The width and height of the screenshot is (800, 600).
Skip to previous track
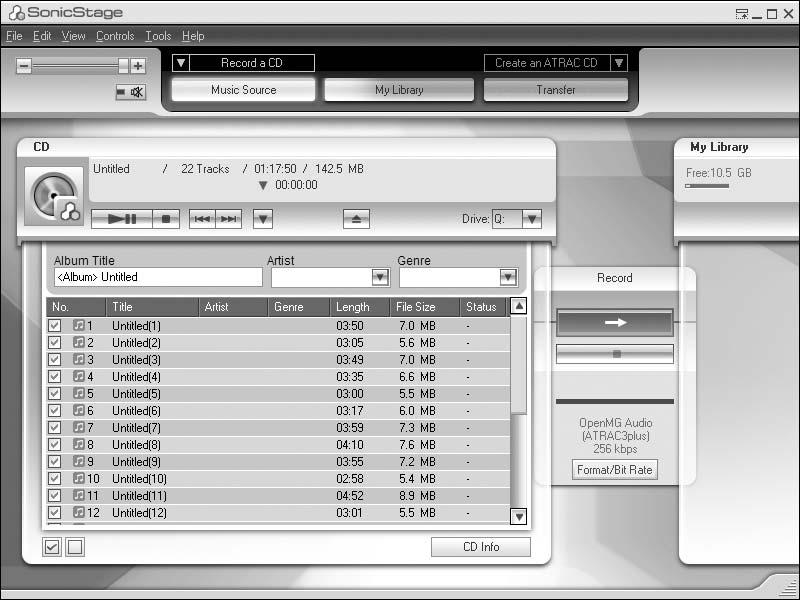(202, 219)
